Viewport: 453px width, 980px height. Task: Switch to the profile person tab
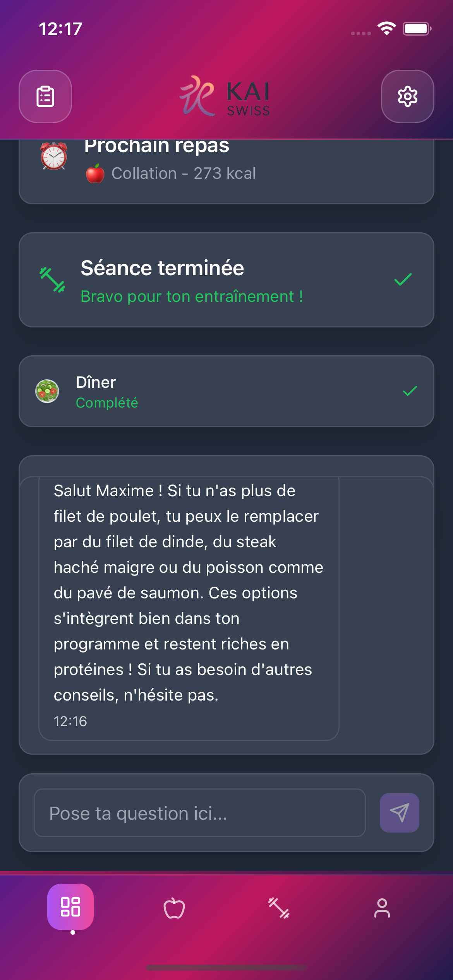[x=382, y=908]
